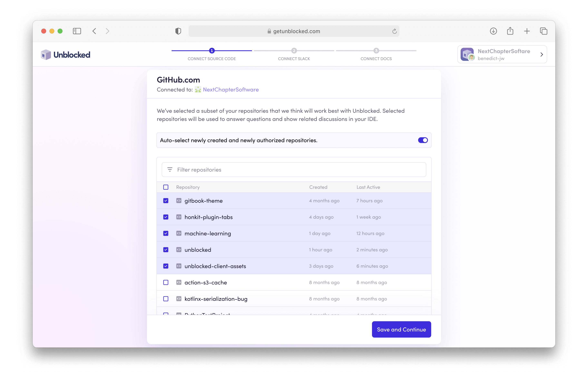
Task: Click unblocked-client-assets repository name
Action: tap(215, 266)
